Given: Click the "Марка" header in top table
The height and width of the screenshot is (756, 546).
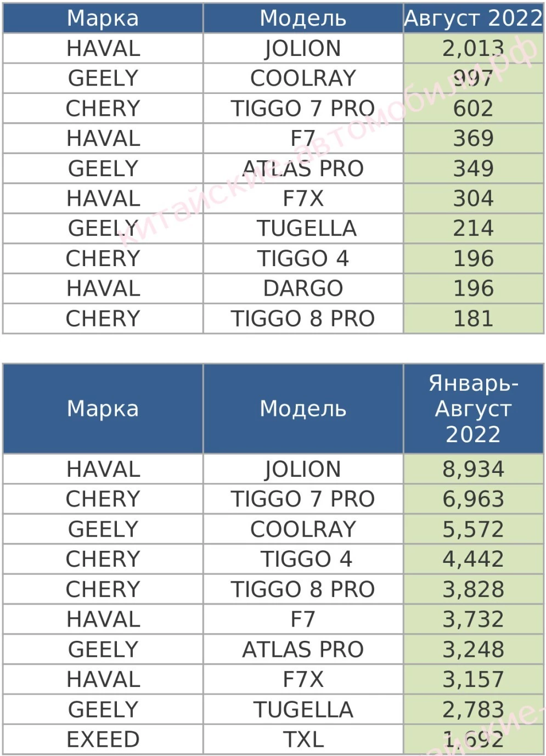Looking at the screenshot, I should [x=103, y=18].
